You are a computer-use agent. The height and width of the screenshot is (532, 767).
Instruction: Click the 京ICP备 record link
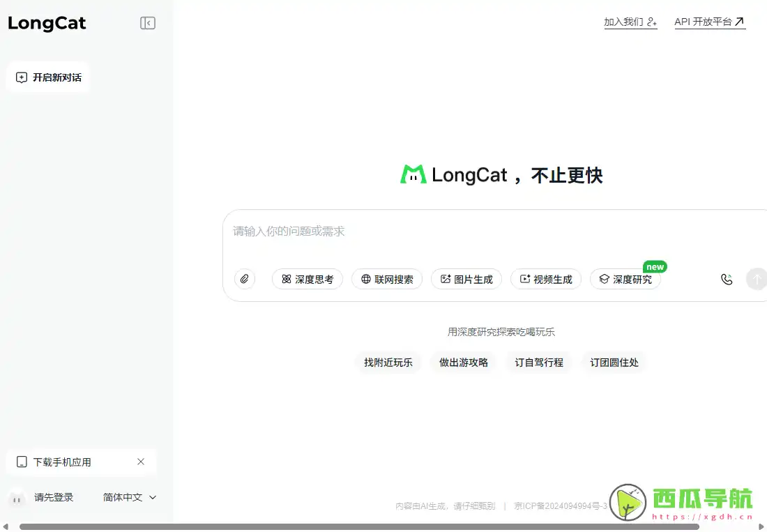click(561, 506)
